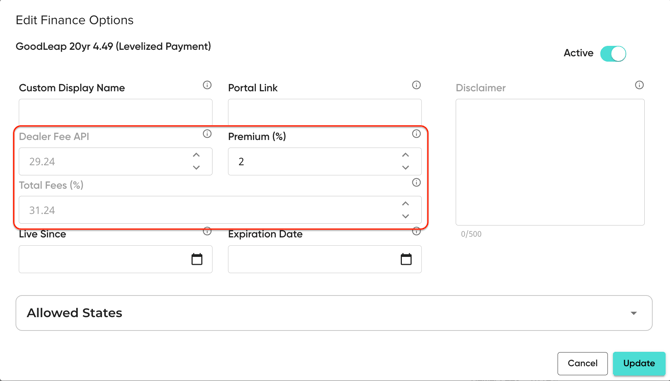The height and width of the screenshot is (381, 670).
Task: Expand the Allowed States section
Action: coord(334,313)
